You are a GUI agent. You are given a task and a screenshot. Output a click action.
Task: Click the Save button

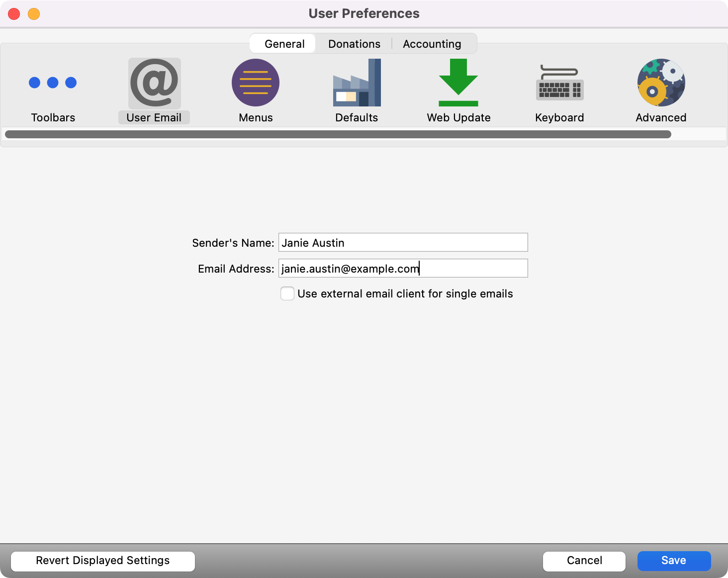pos(674,561)
